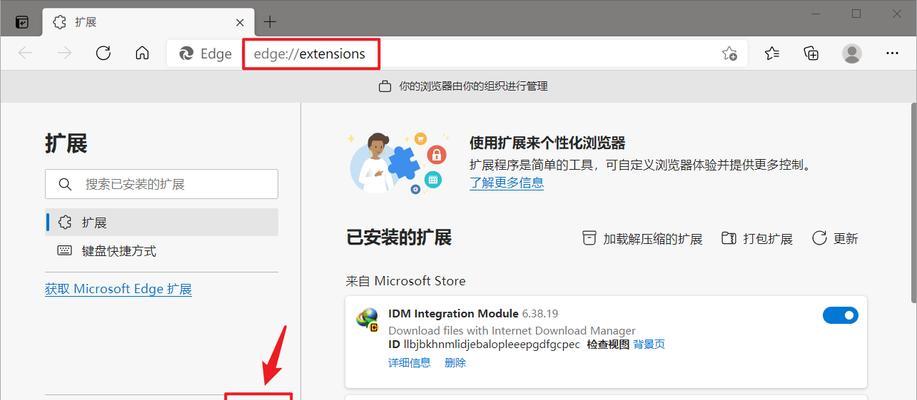Disable IDM Integration Module toggle
Image resolution: width=917 pixels, height=400 pixels.
[840, 316]
